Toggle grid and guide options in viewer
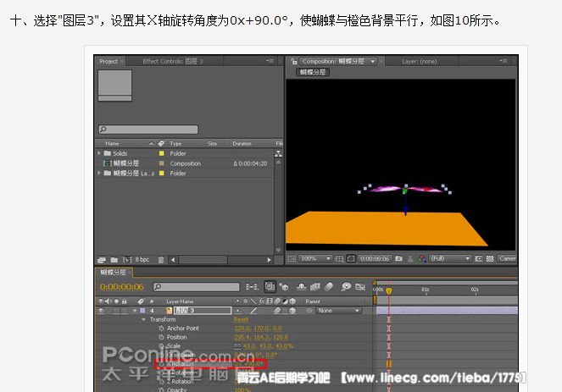562x392 pixels. tap(339, 258)
